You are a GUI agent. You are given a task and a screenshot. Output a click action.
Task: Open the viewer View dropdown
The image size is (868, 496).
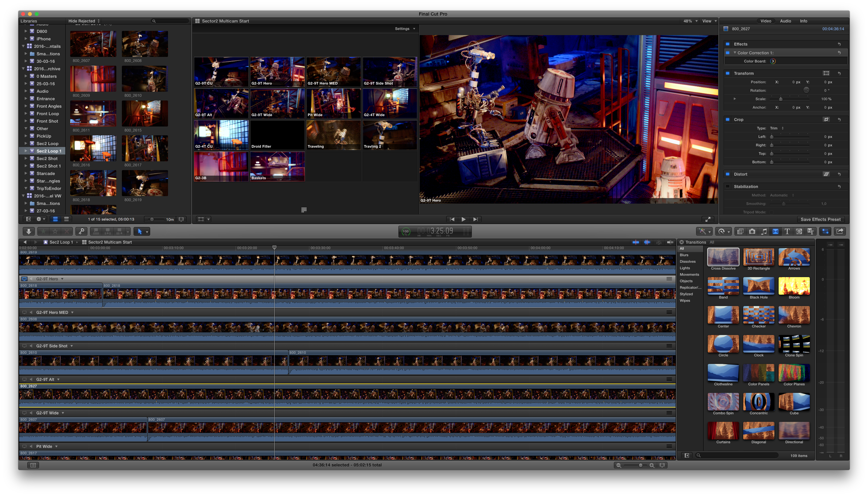coord(709,21)
